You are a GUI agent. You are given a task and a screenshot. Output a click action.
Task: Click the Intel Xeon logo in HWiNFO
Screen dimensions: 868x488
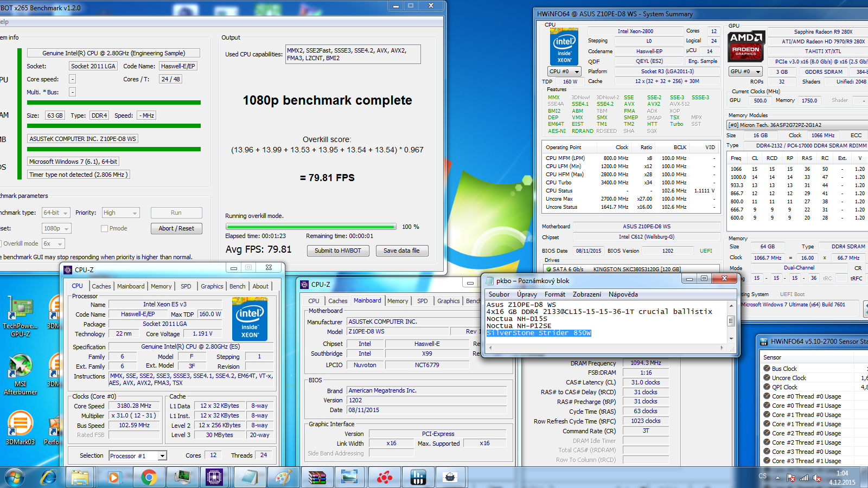coord(564,47)
